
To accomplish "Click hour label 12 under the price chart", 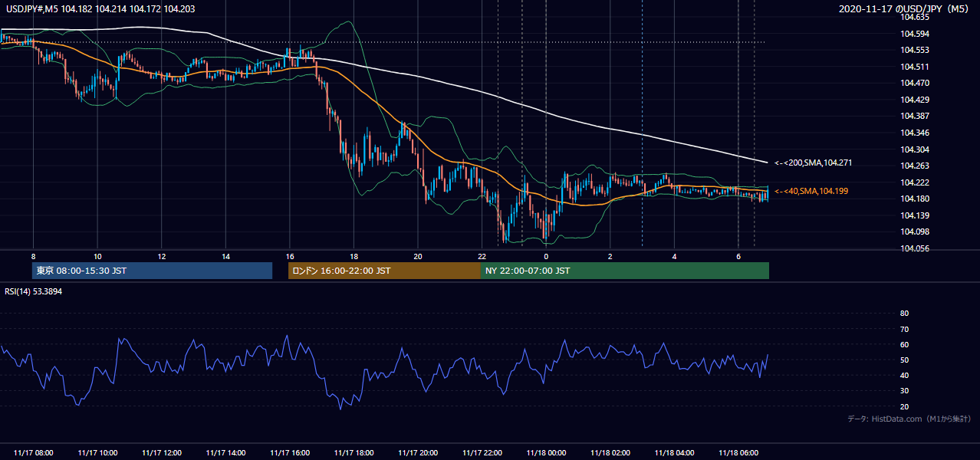I will [162, 256].
